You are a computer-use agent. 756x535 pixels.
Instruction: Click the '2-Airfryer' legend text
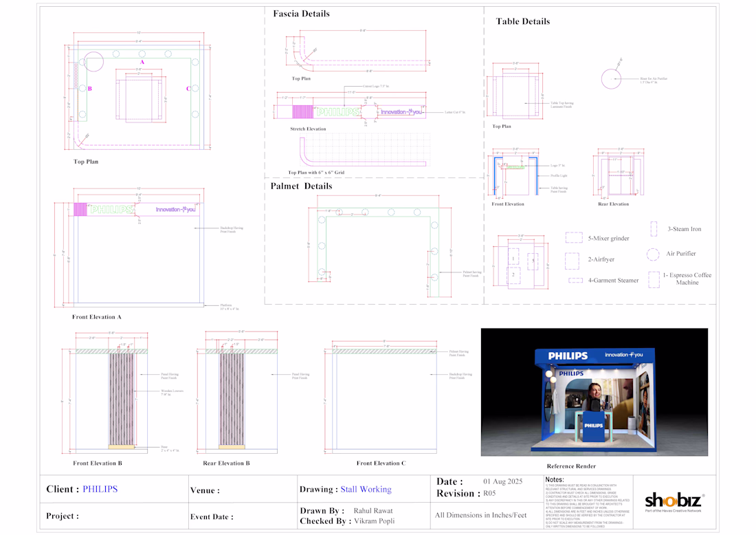pyautogui.click(x=601, y=259)
